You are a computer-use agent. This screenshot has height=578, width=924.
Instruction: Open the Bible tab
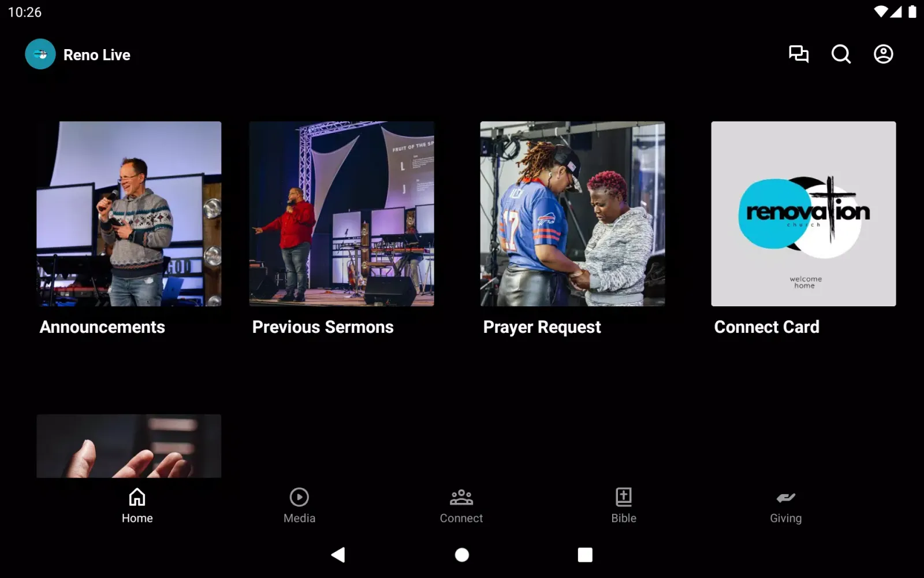point(624,506)
